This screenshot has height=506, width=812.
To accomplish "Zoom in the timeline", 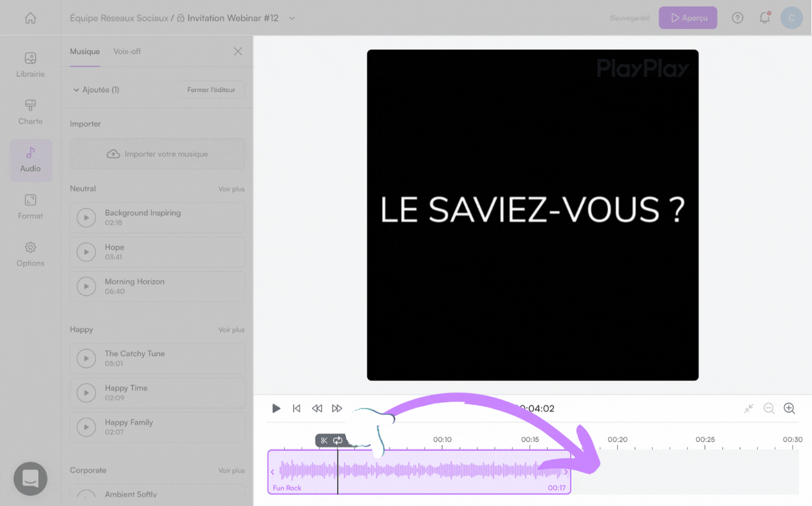I will (x=789, y=409).
